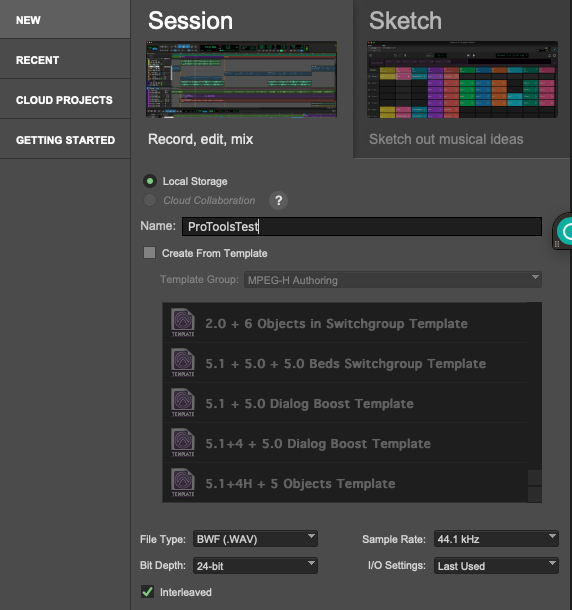Viewport: 572px width, 610px height.
Task: Click the template icon for 5.1 + 5.0 + 5.0 Beds
Action: tap(183, 363)
